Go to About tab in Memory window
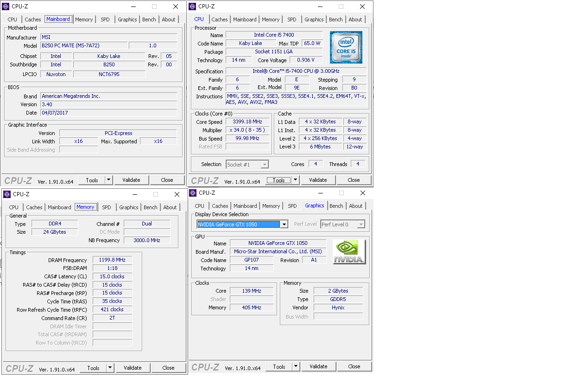 [170, 207]
